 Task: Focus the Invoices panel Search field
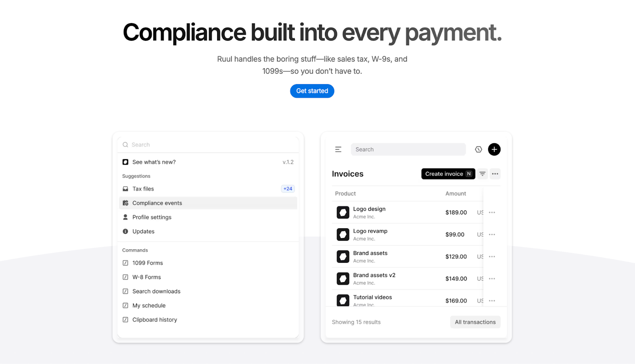coord(408,149)
